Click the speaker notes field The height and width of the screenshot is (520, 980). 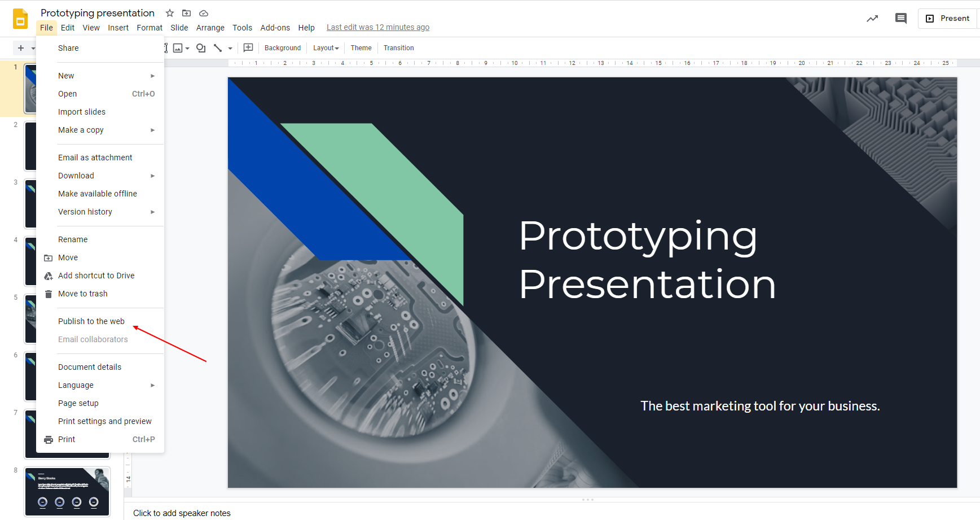[x=182, y=513]
